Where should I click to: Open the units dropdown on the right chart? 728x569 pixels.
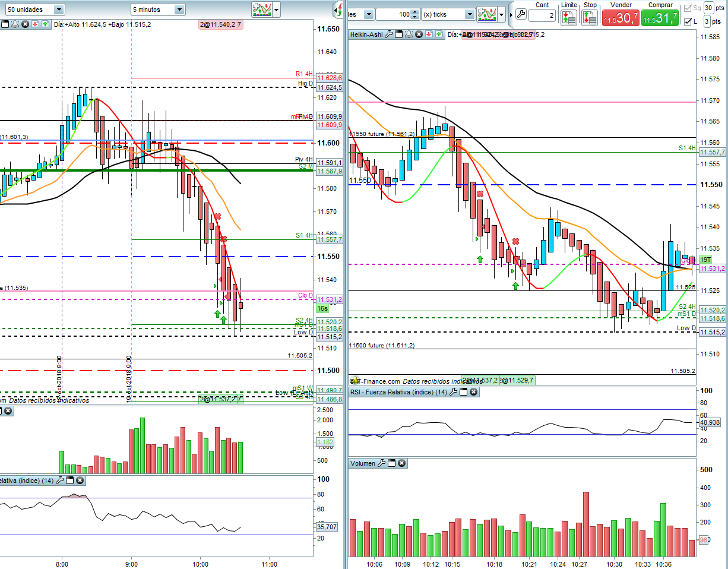pos(368,14)
